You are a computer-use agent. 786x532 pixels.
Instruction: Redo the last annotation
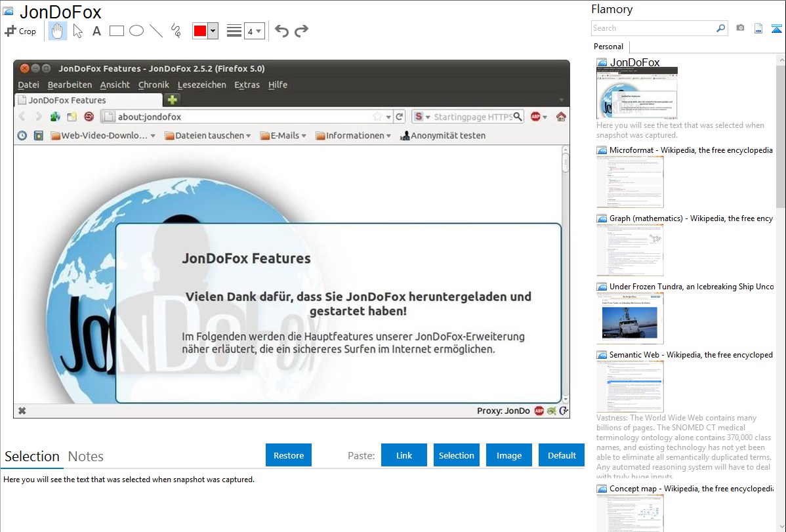[x=301, y=31]
